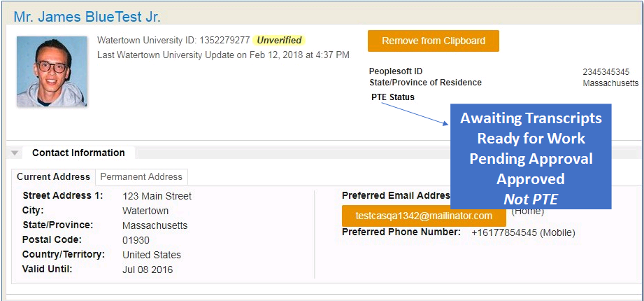Click the yellow Unverified status badge
The image size is (644, 301).
tap(279, 40)
